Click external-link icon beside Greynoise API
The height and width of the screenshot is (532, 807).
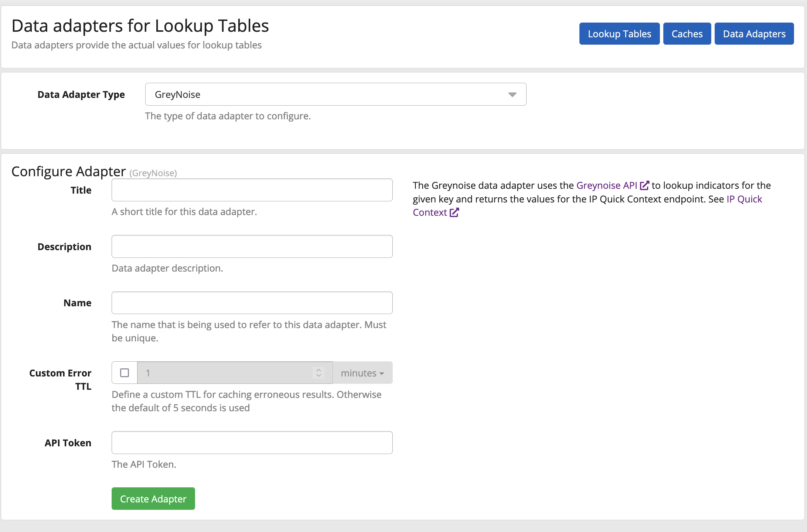[644, 185]
